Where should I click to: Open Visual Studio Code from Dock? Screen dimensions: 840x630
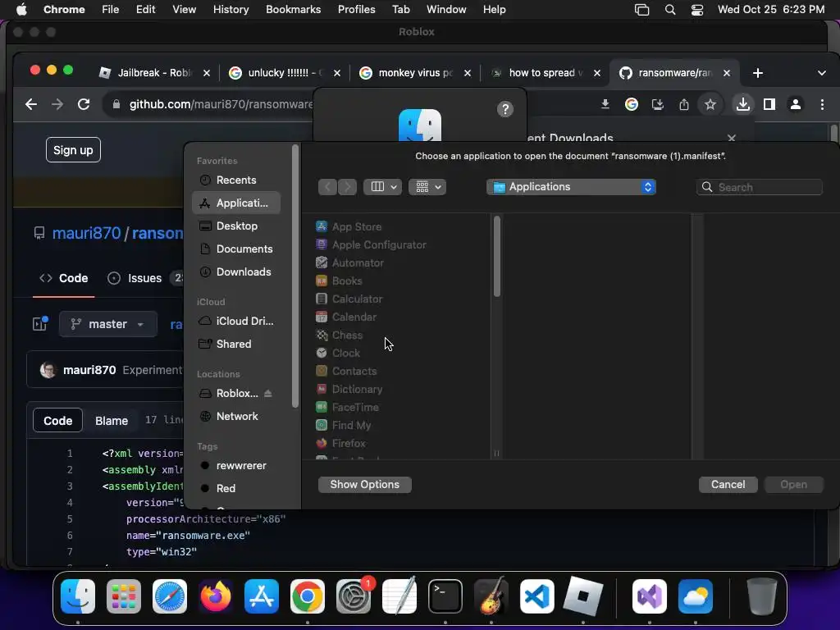pos(536,596)
